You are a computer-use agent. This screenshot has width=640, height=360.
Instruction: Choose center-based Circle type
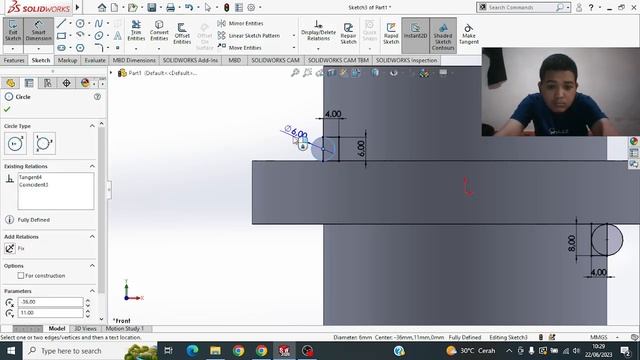[15, 143]
